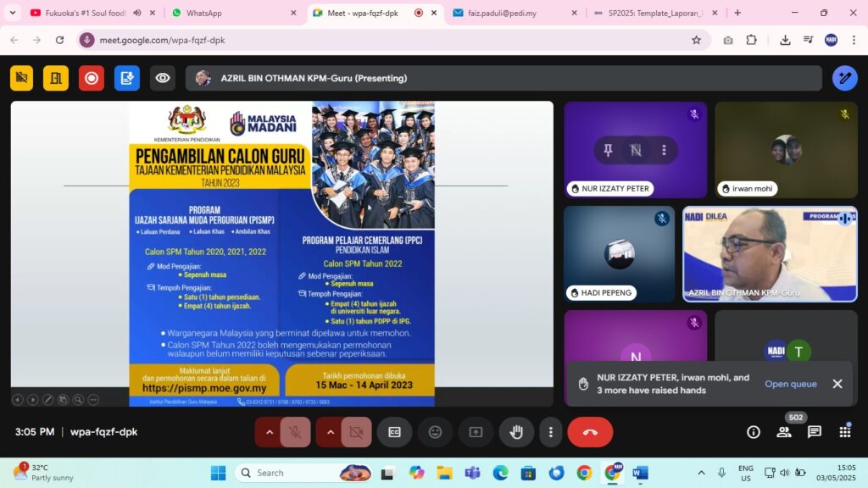Select HADI PEPENG's video tile
The height and width of the screenshot is (488, 868).
(619, 254)
